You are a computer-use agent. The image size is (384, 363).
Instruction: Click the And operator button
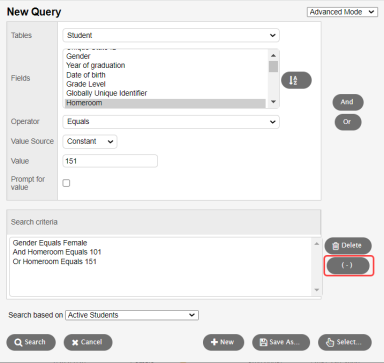click(x=348, y=102)
